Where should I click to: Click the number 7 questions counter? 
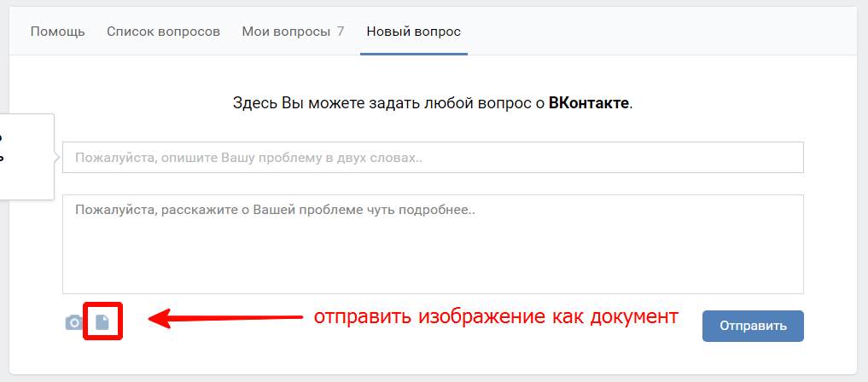[341, 32]
